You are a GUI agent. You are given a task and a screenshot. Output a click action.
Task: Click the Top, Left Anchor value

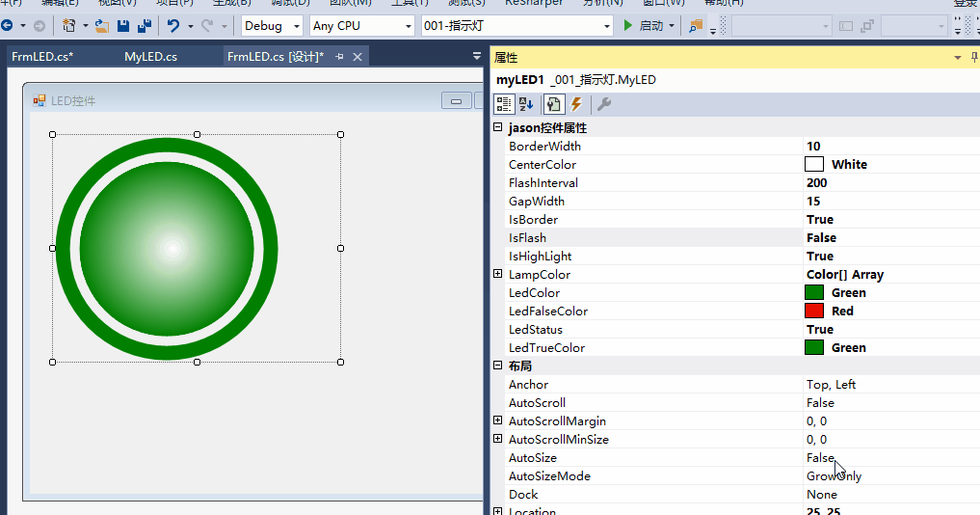pos(831,384)
